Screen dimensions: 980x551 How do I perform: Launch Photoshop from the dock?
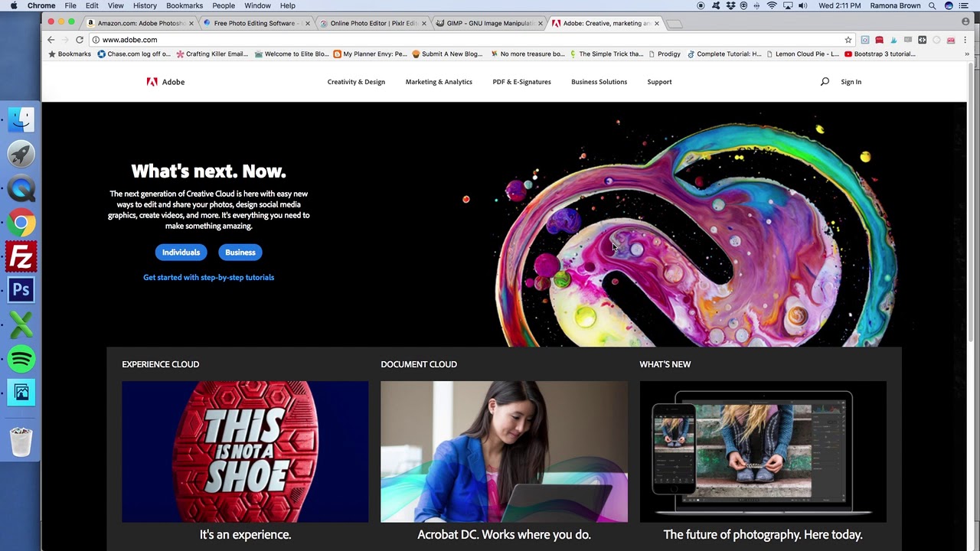tap(21, 291)
